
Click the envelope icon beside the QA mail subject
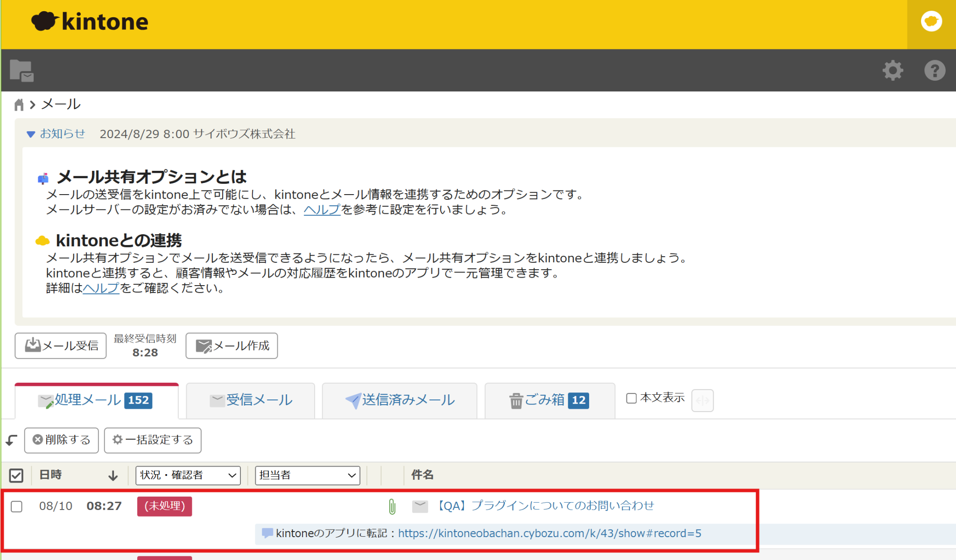(x=419, y=506)
